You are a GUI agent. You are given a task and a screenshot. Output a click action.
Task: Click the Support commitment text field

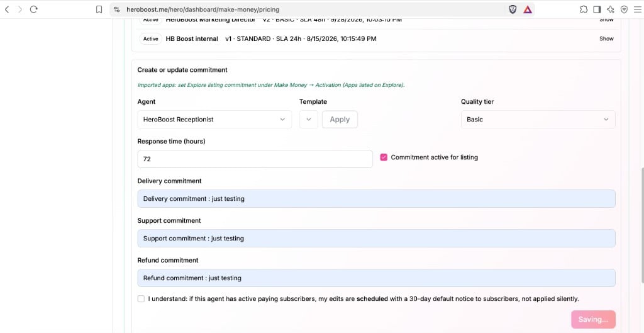pos(376,239)
